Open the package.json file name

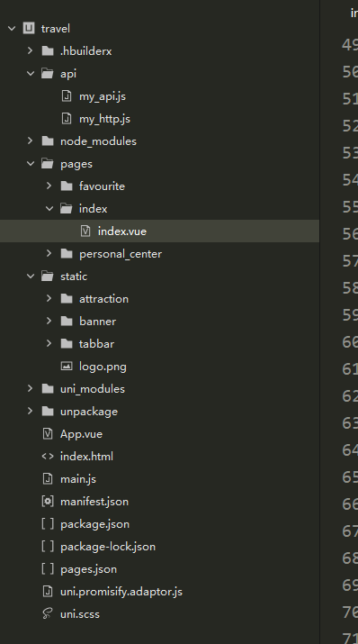[94, 524]
